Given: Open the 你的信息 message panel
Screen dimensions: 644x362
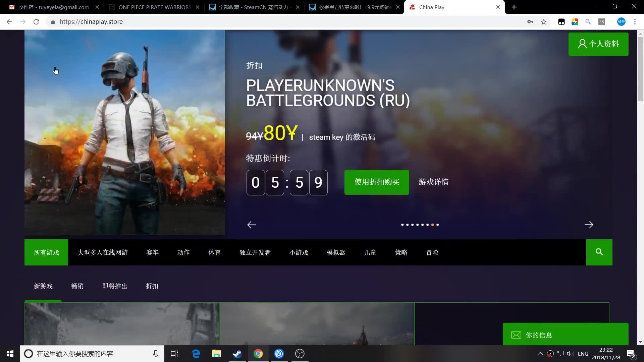Looking at the screenshot, I should pos(566,334).
